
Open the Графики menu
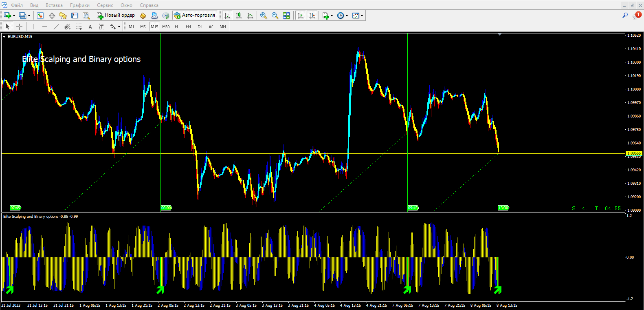pyautogui.click(x=79, y=5)
